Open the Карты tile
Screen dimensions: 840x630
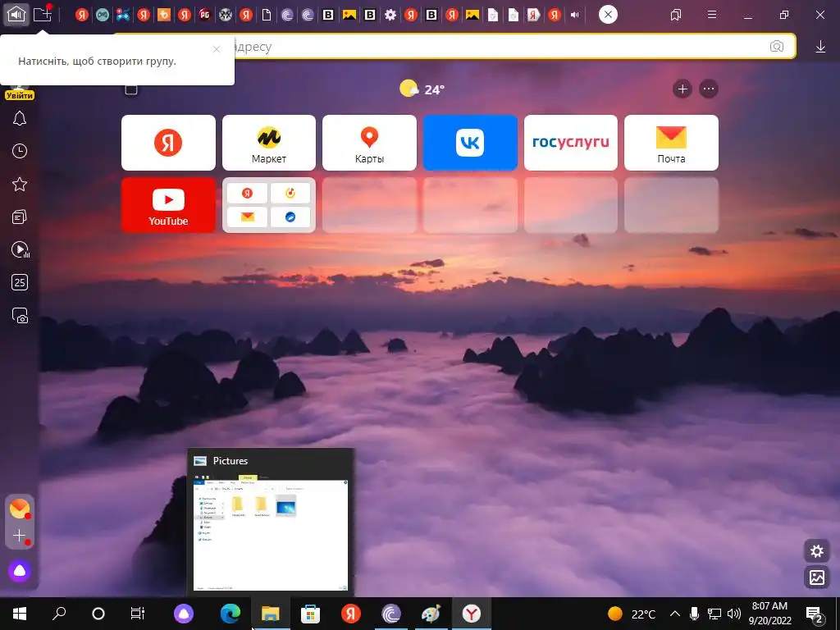tap(369, 143)
